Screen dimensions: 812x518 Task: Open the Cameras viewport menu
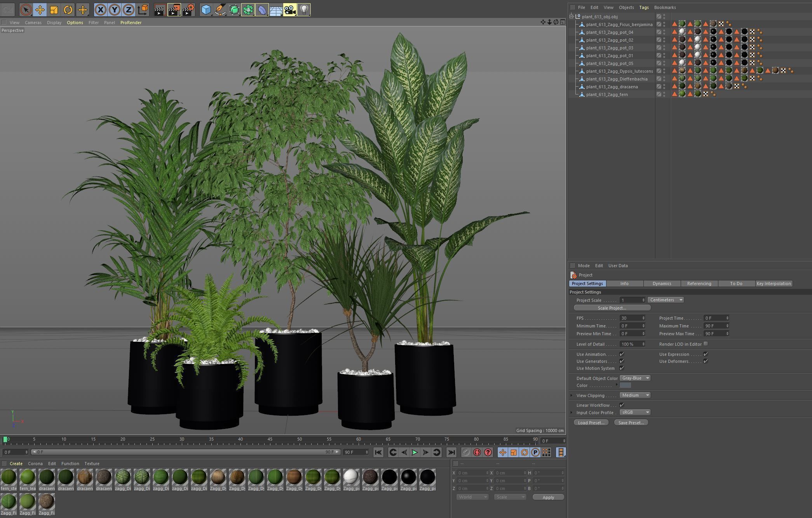click(x=33, y=23)
